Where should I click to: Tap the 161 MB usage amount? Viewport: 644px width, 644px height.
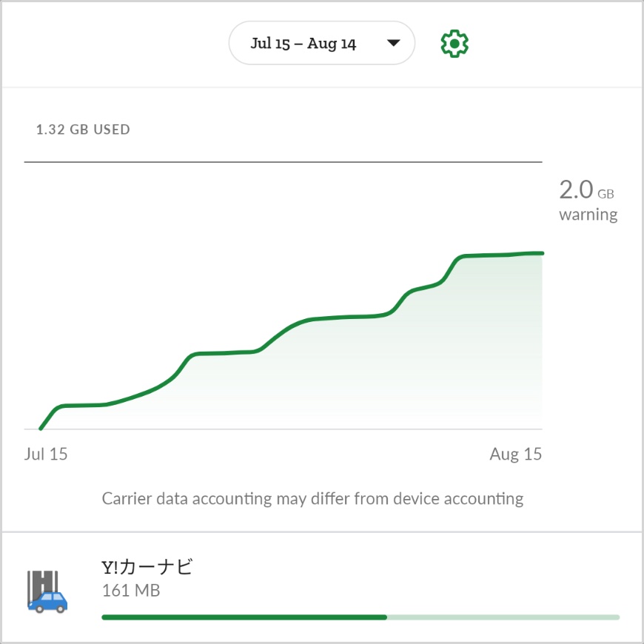[130, 591]
